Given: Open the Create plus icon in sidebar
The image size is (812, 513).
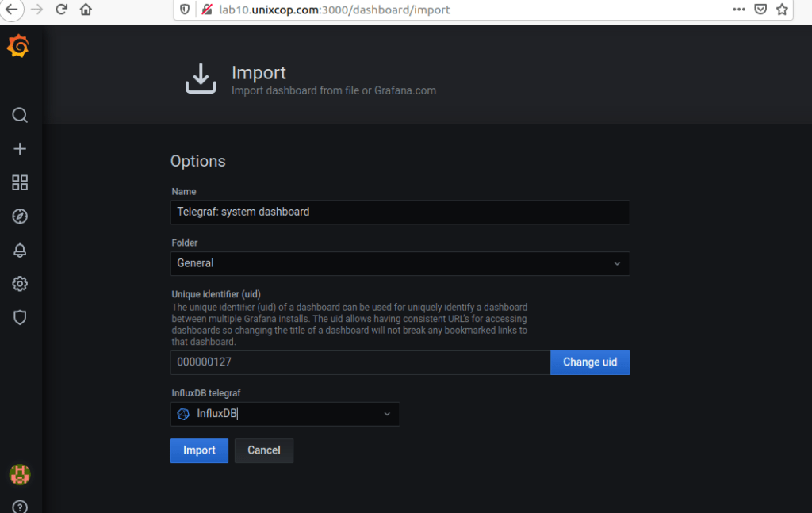Looking at the screenshot, I should point(20,149).
